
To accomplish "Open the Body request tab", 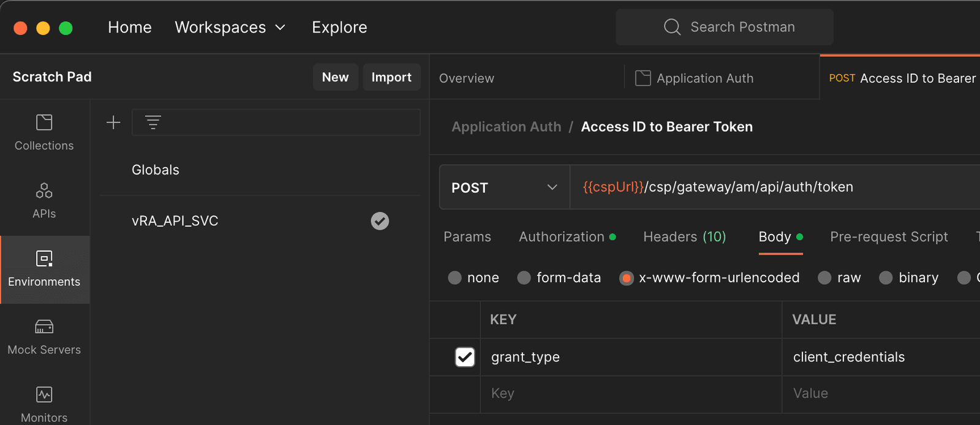I will [780, 237].
